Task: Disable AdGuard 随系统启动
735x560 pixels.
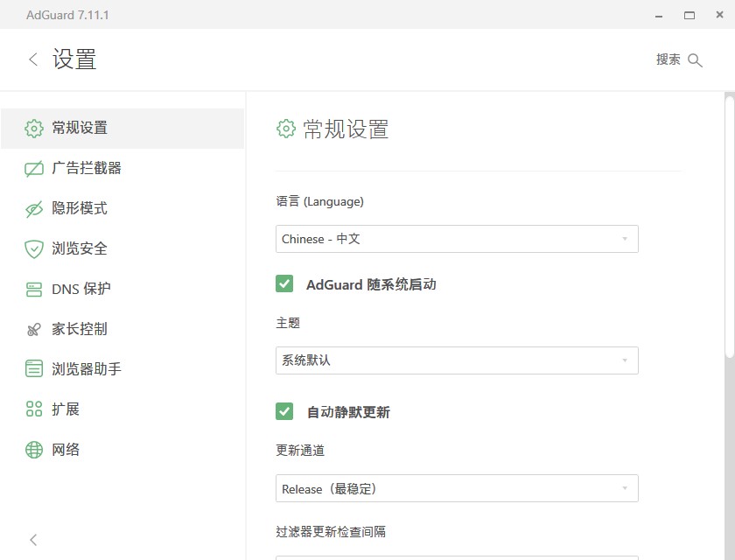Action: coord(284,283)
